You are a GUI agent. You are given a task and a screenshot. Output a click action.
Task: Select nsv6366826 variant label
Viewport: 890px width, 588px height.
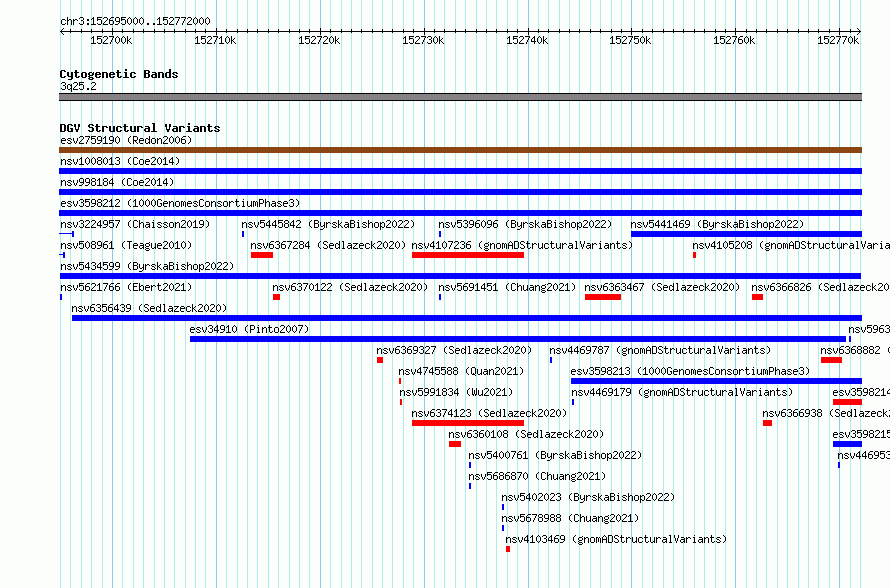[x=820, y=287]
